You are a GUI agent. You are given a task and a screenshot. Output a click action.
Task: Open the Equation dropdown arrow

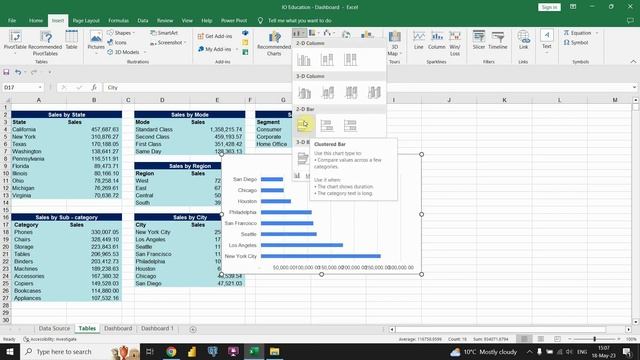point(597,33)
